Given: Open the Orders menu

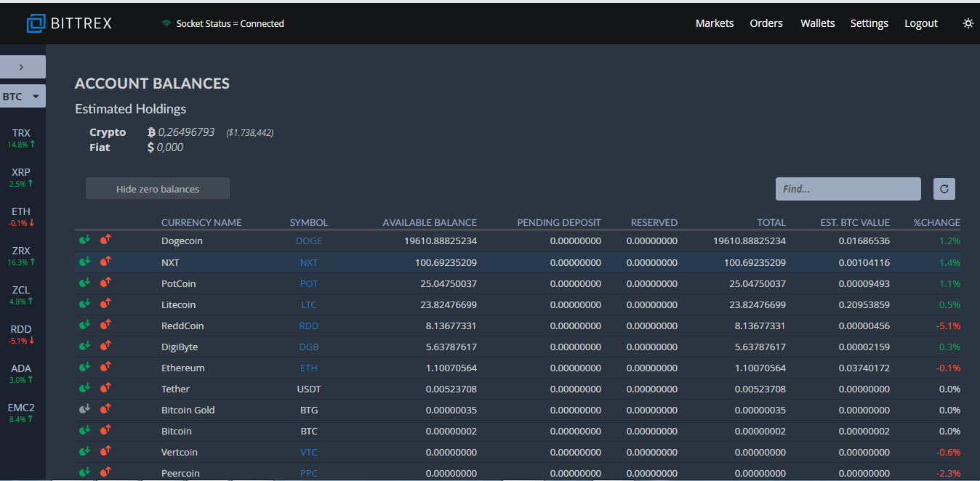Looking at the screenshot, I should [766, 23].
